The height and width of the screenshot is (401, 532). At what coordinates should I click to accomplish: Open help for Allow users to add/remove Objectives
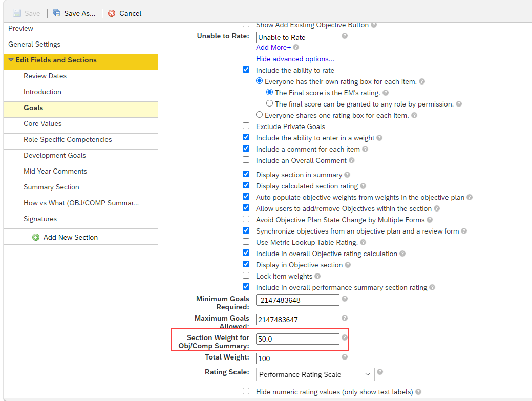tap(437, 208)
